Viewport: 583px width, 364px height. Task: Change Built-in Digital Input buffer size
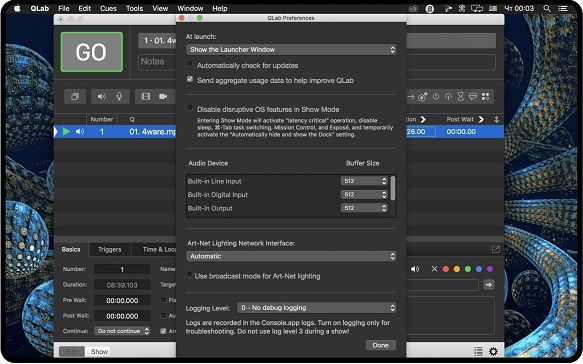(364, 194)
